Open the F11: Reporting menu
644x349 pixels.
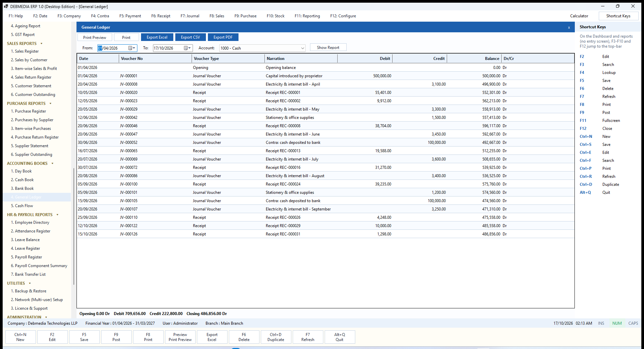307,16
